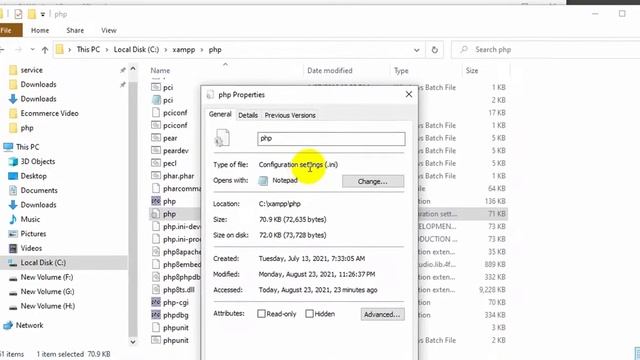Select This PC in the navigation pane
Screen dimensions: 640x360
click(x=28, y=147)
